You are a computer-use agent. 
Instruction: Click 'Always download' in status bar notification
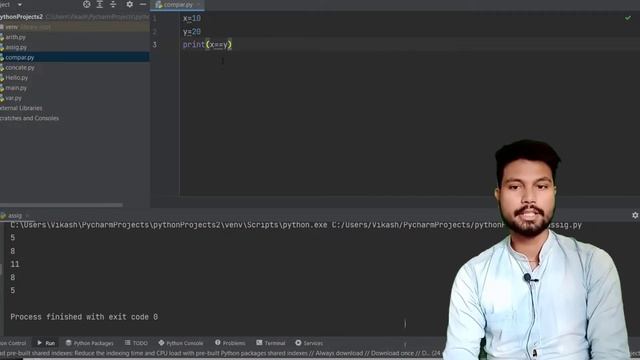click(x=339, y=353)
